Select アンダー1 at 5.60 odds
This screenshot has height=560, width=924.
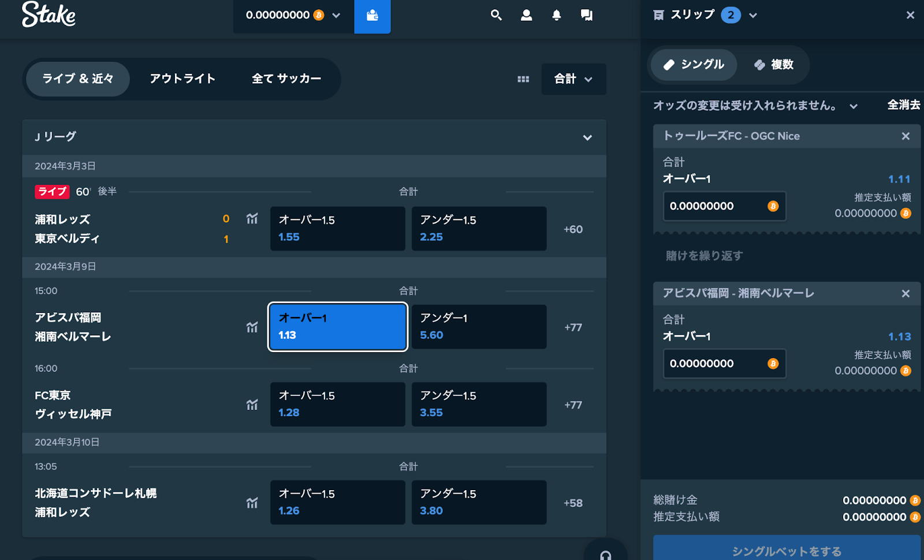tap(479, 327)
